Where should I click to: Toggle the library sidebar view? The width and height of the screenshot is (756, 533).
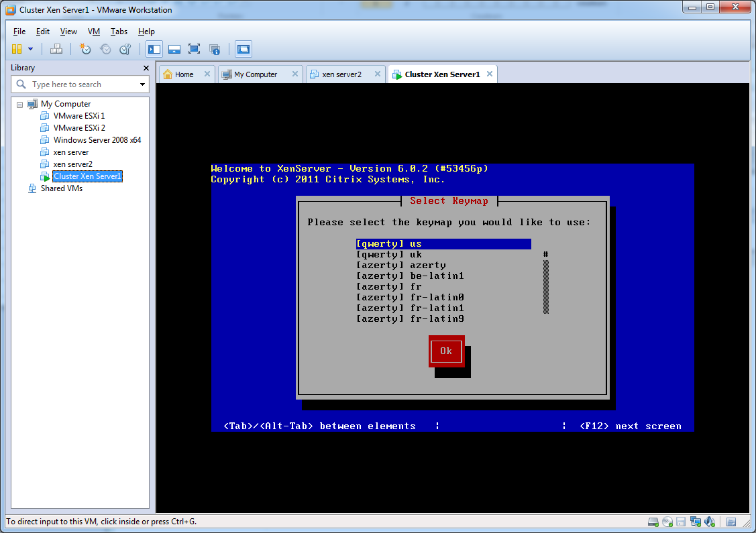click(154, 49)
